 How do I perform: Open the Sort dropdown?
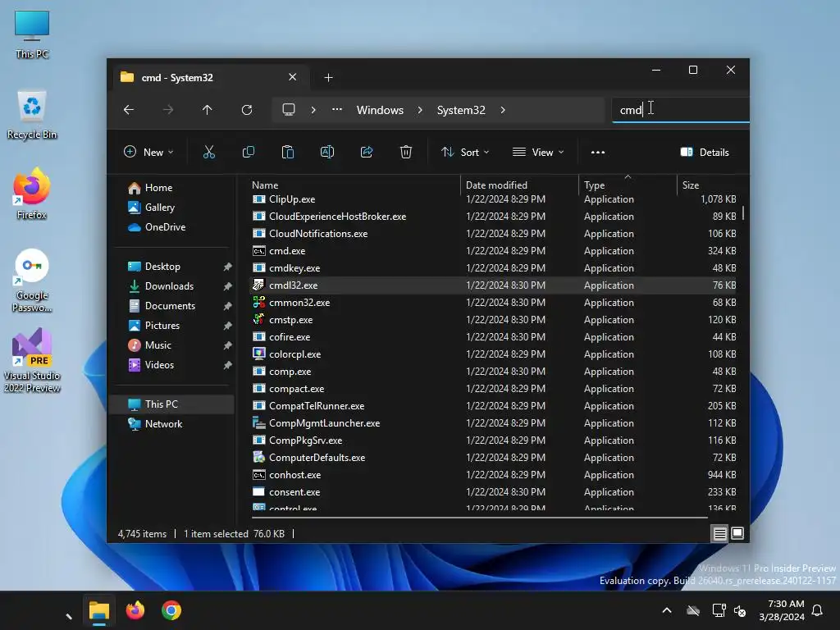click(x=465, y=152)
